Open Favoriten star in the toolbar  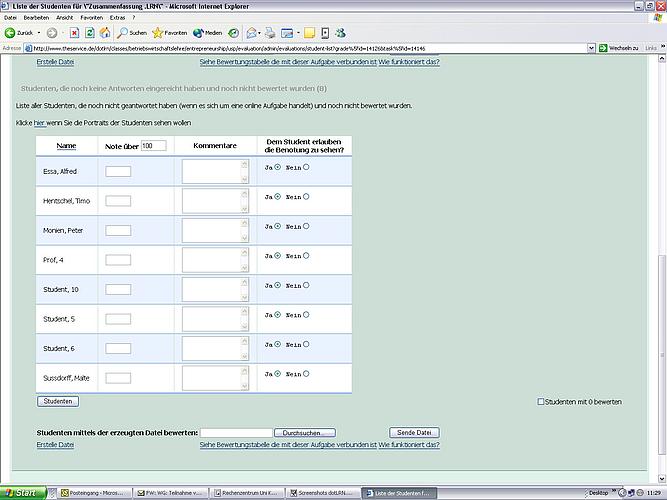coord(170,33)
